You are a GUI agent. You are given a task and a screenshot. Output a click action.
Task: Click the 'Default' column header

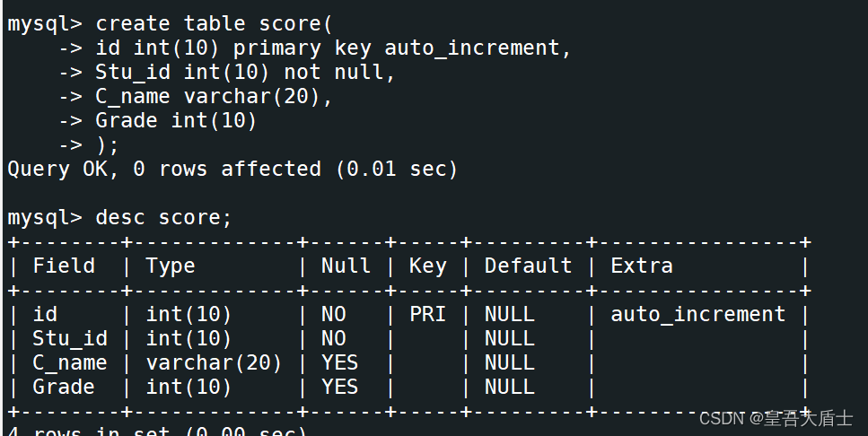click(x=528, y=266)
